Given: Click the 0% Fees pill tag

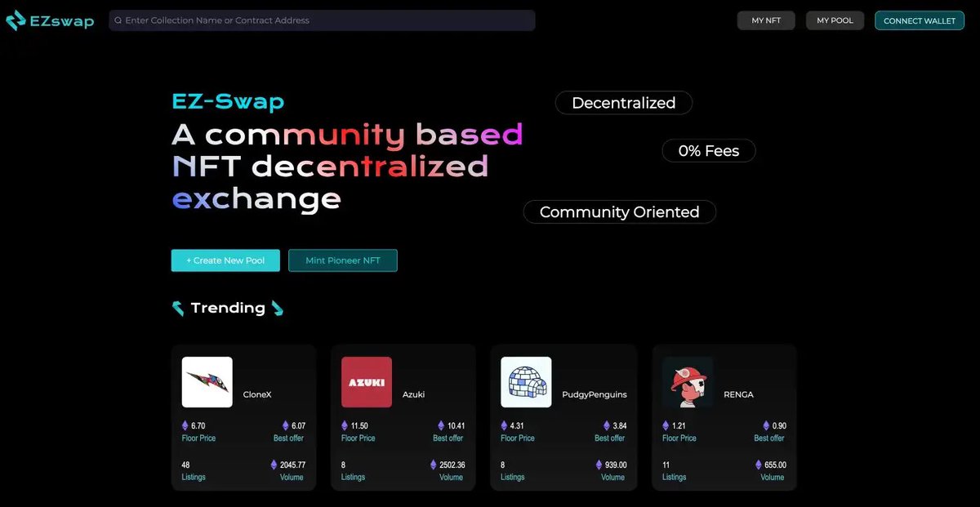Looking at the screenshot, I should pos(709,151).
